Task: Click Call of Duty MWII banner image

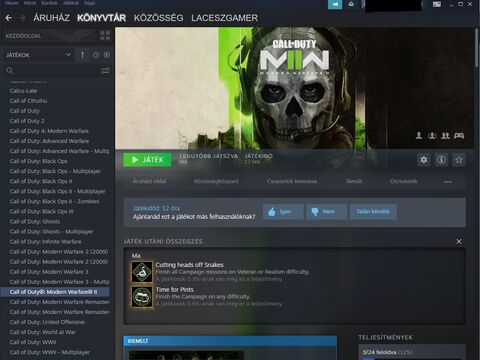Action: pyautogui.click(x=294, y=88)
